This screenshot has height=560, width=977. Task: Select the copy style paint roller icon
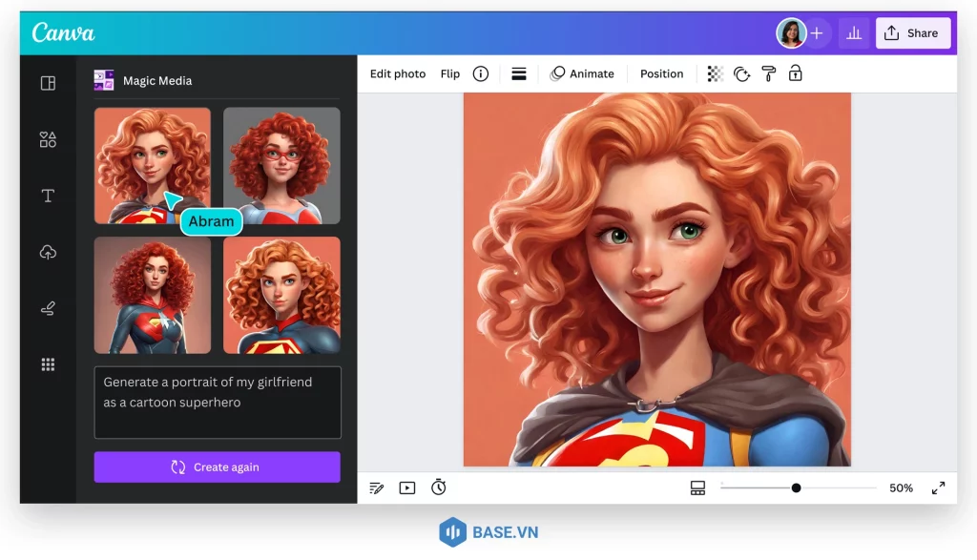pyautogui.click(x=769, y=74)
